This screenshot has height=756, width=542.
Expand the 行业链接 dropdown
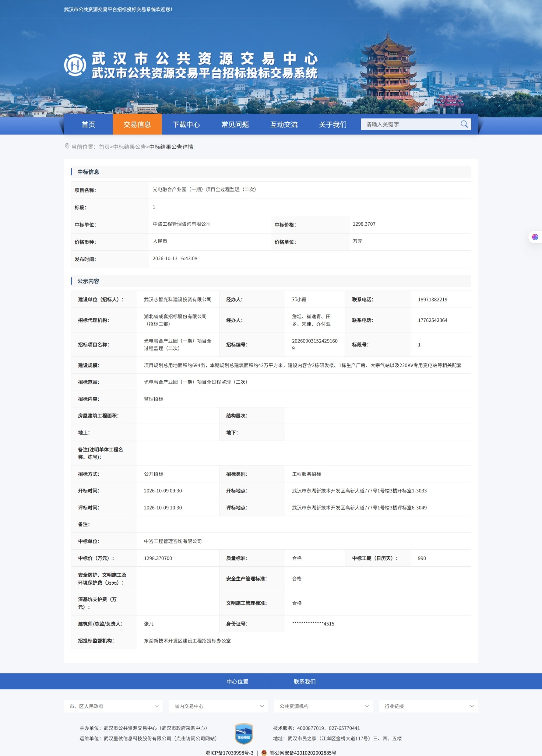point(428,706)
